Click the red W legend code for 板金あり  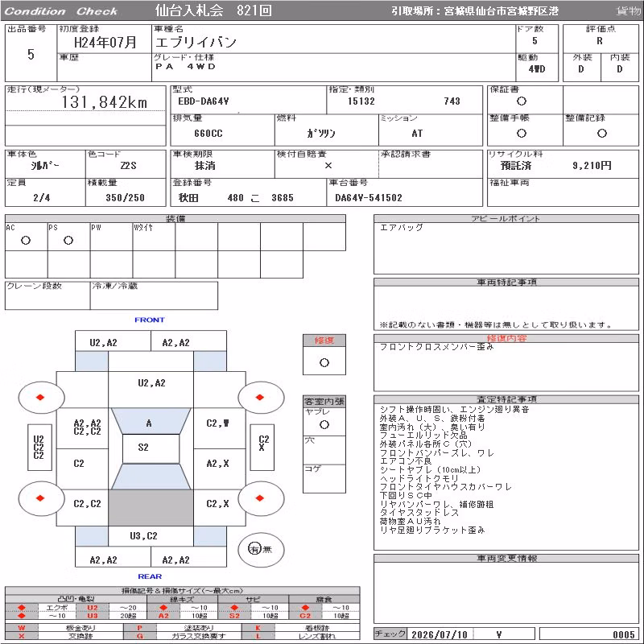coord(22,628)
